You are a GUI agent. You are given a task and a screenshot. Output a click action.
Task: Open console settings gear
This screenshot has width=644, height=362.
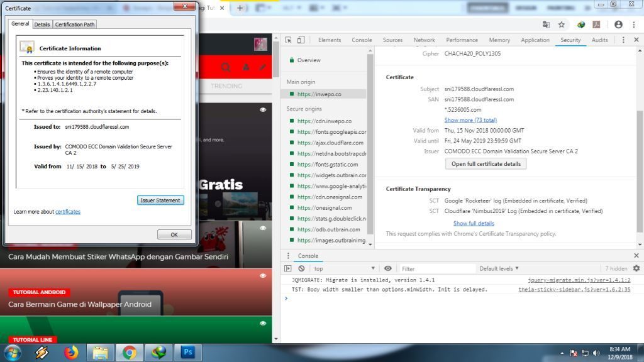[x=636, y=268]
